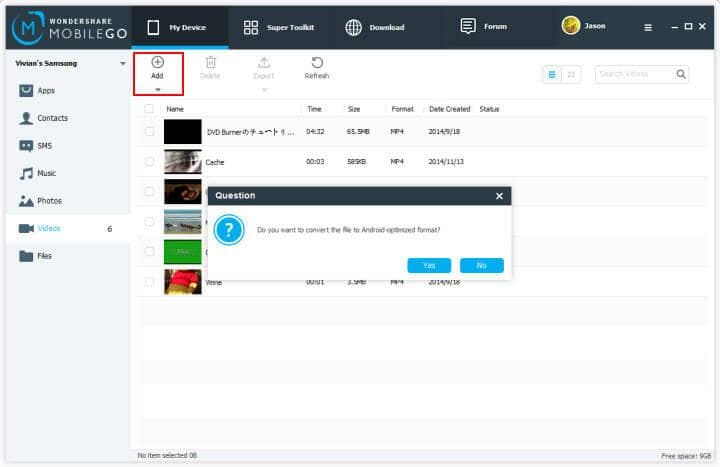Click the dark third-row video thumbnail
The height and width of the screenshot is (467, 720).
pyautogui.click(x=183, y=191)
